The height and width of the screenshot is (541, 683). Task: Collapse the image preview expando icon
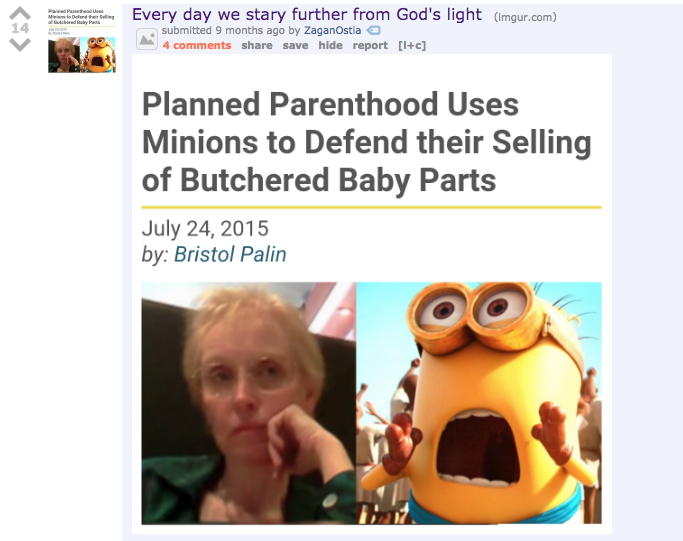click(147, 39)
